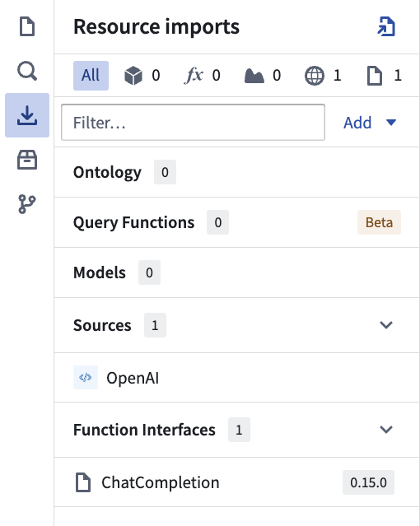Click the Models count badge

(x=149, y=272)
